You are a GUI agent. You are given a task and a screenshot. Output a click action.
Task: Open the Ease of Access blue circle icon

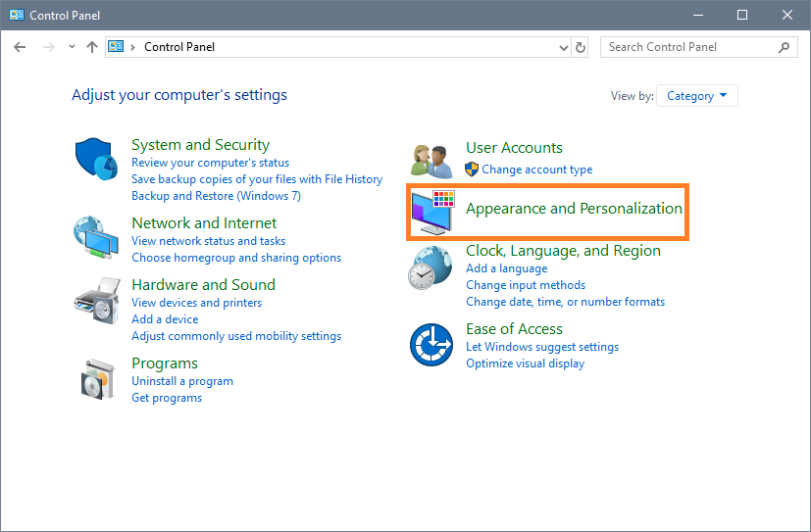431,345
